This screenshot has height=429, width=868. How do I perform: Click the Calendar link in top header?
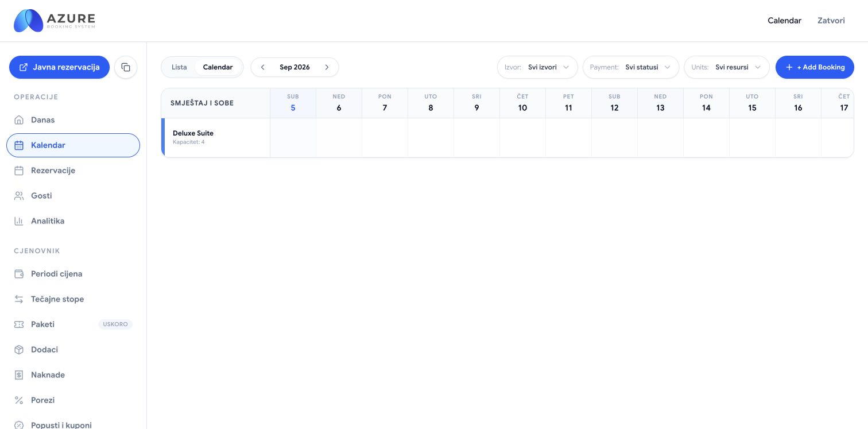pos(784,21)
